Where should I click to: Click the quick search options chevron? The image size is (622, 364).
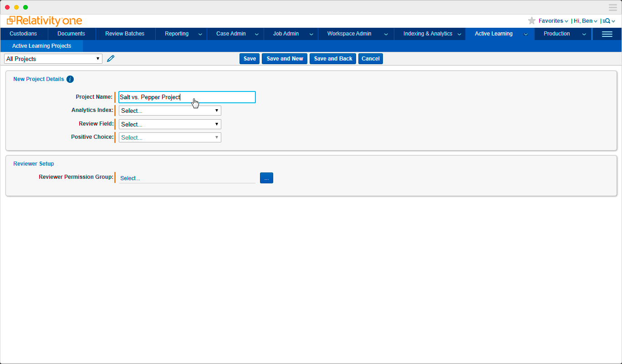point(613,21)
